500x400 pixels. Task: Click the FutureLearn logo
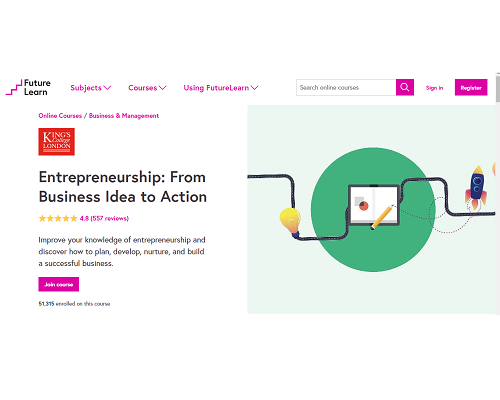point(28,87)
